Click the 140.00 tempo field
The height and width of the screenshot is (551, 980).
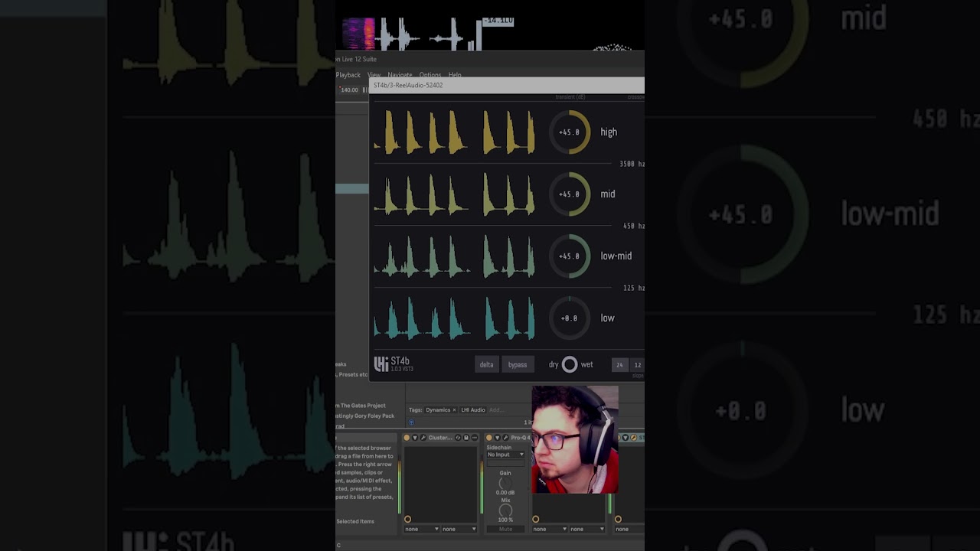(x=349, y=90)
